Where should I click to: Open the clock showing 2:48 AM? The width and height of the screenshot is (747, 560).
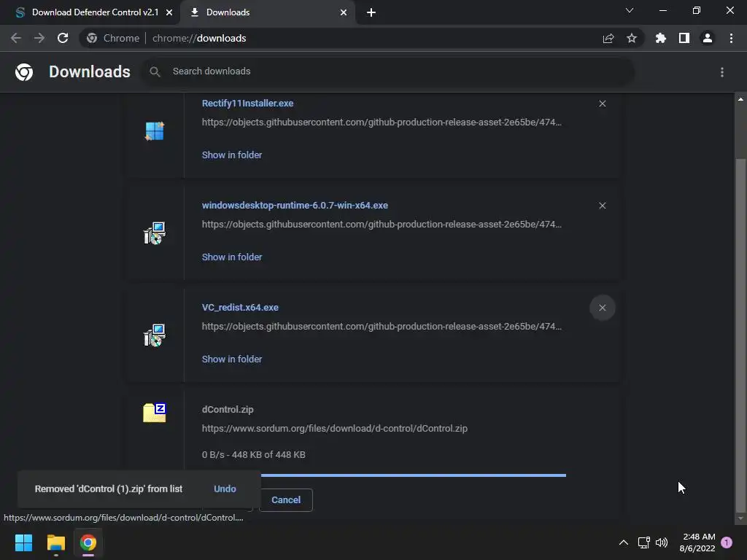click(697, 542)
